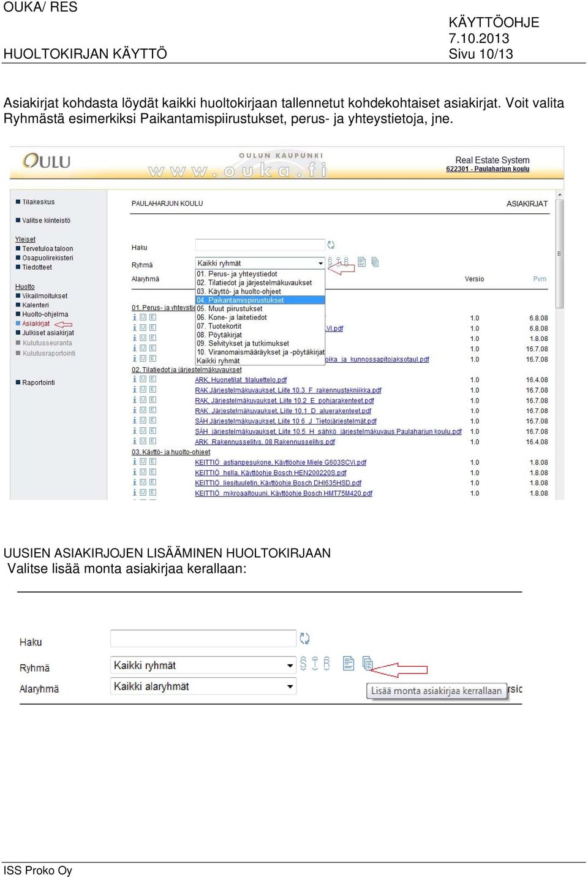Click U icon for KEITTIÖ astianpesukone row

pos(143,462)
